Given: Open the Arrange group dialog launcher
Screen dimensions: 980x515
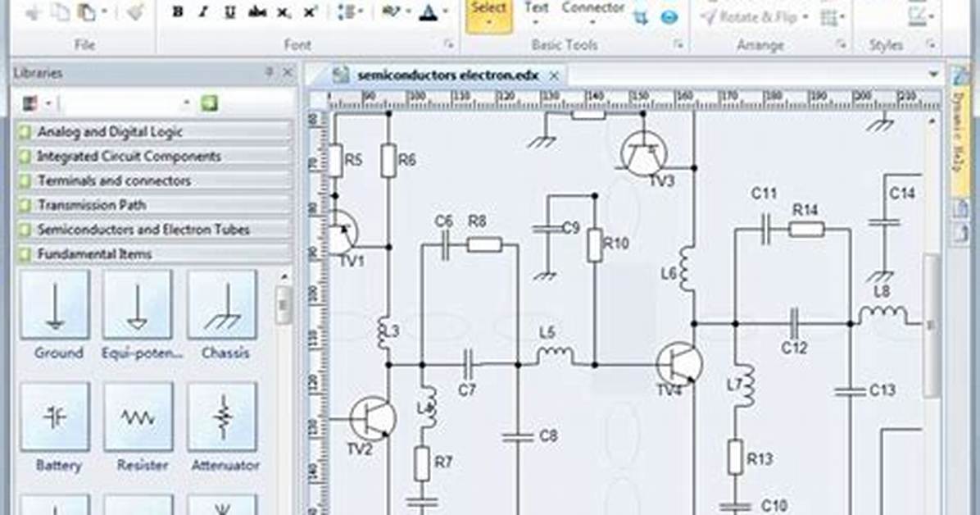Looking at the screenshot, I should pyautogui.click(x=842, y=44).
